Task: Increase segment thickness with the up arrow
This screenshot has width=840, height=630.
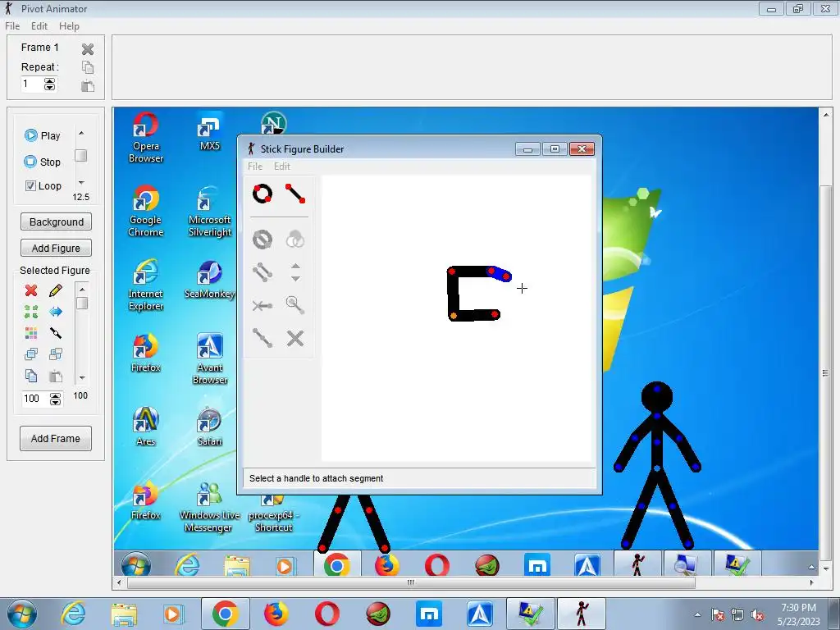Action: [295, 266]
